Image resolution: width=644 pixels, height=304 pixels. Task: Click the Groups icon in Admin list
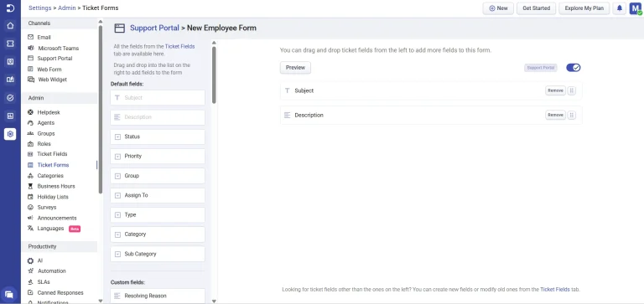point(30,133)
